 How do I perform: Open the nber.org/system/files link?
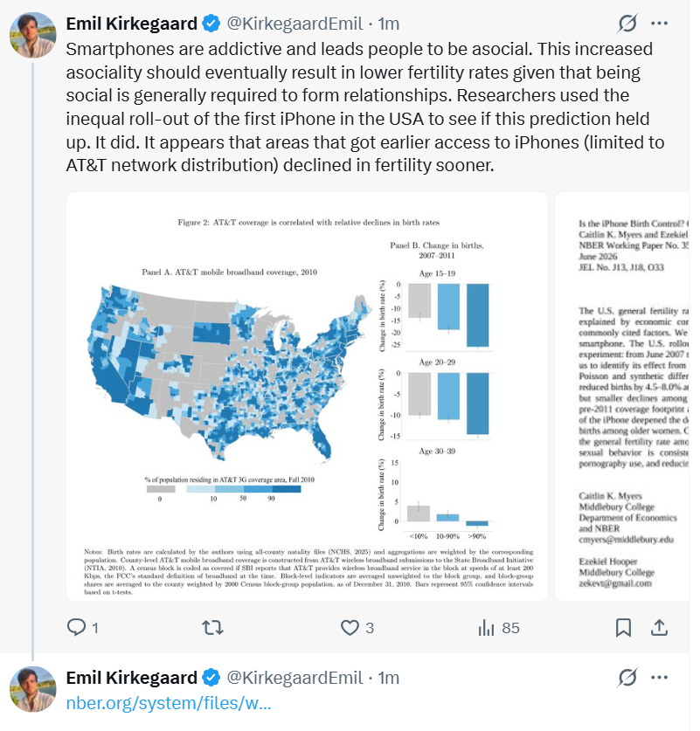tap(169, 702)
